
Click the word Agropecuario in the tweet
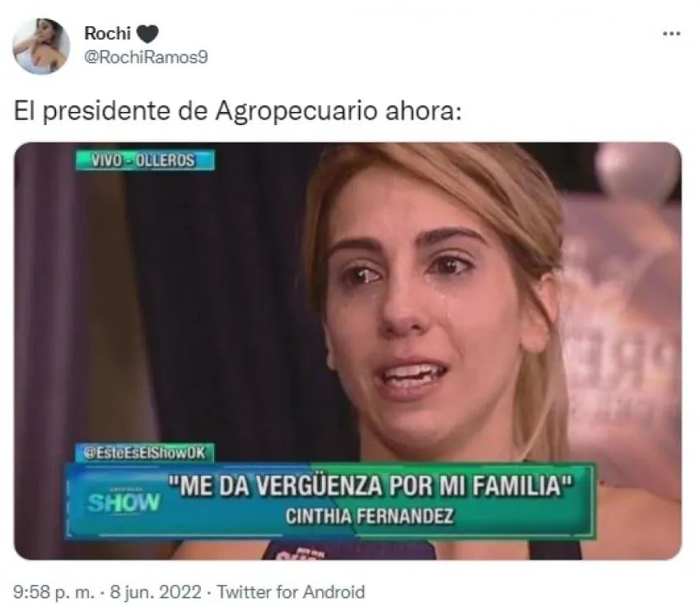coord(296,112)
